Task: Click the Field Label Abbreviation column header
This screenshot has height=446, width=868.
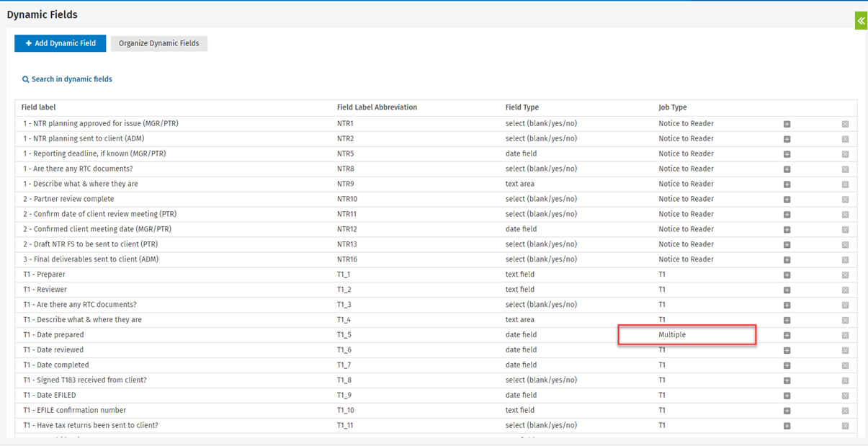Action: 377,107
